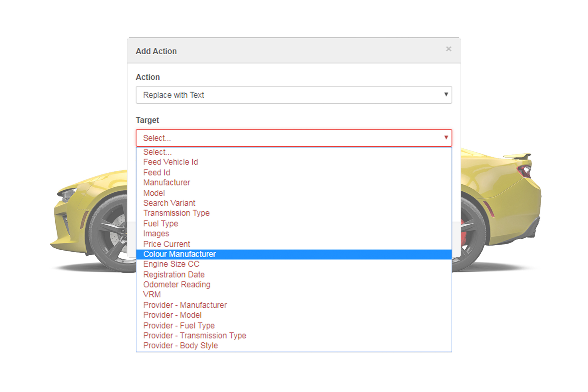Select Engine Size CC option
Screen dimensions: 588x392
coord(294,264)
